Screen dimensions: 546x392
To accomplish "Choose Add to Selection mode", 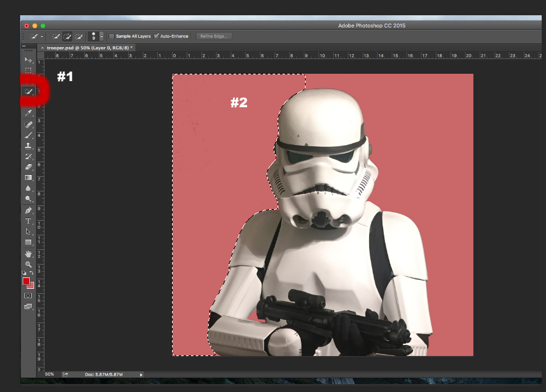I will pyautogui.click(x=67, y=36).
